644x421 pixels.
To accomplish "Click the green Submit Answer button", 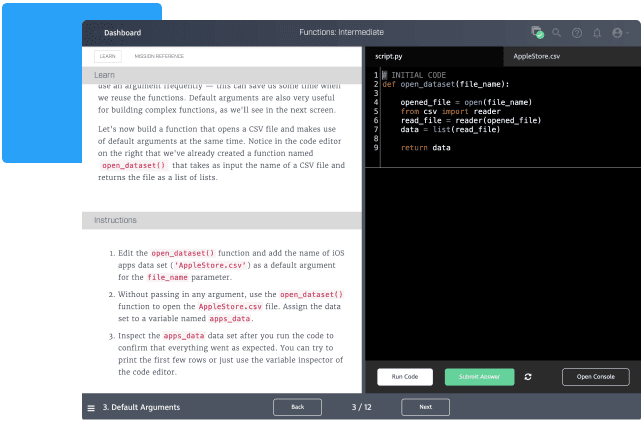I will tap(479, 377).
